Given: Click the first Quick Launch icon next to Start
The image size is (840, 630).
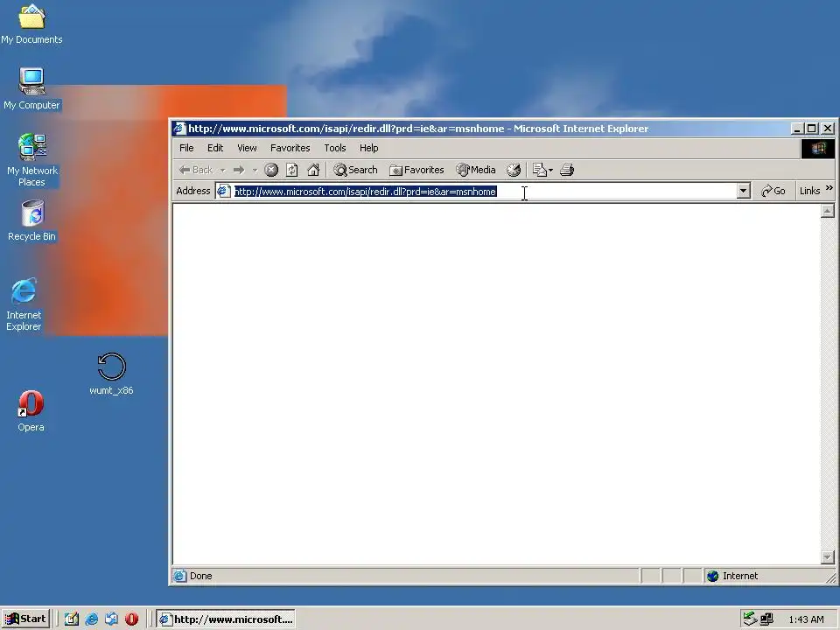Looking at the screenshot, I should (x=71, y=619).
